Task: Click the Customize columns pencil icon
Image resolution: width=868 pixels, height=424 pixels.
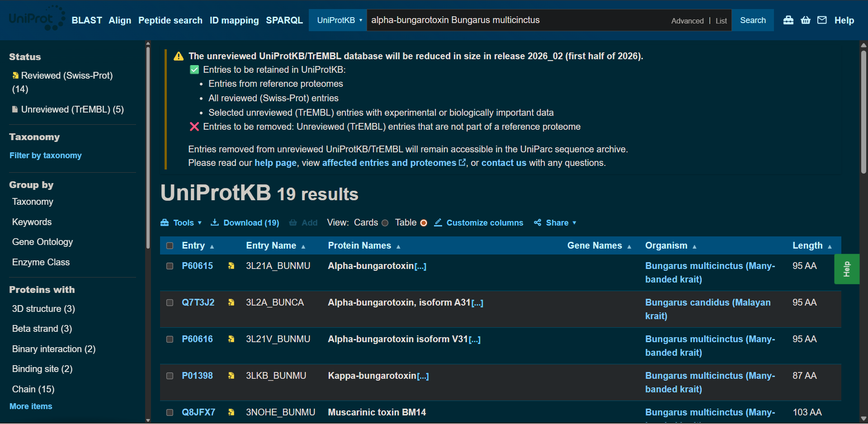Action: coord(438,222)
